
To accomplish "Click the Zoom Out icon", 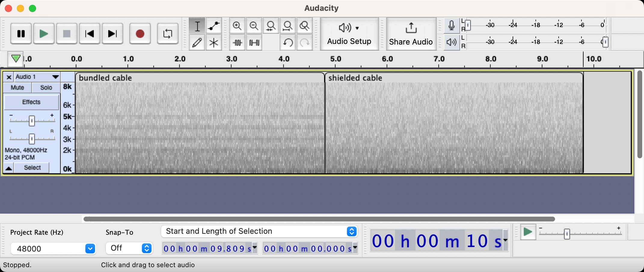I will [254, 26].
